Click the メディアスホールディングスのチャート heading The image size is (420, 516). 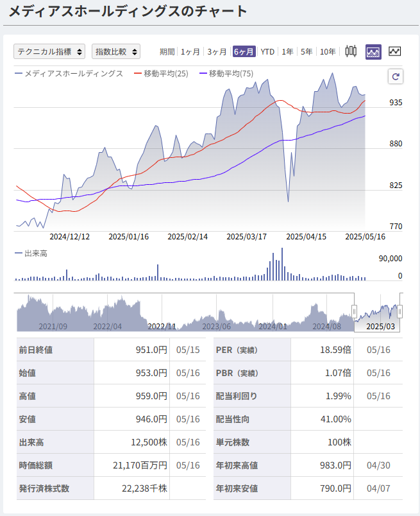128,11
